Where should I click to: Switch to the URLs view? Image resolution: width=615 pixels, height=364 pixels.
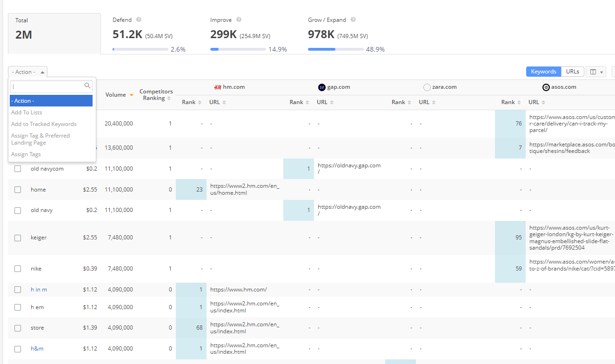tap(572, 72)
